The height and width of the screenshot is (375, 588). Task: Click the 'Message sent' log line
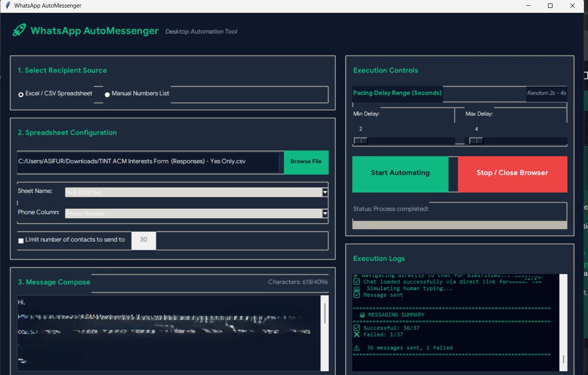378,295
